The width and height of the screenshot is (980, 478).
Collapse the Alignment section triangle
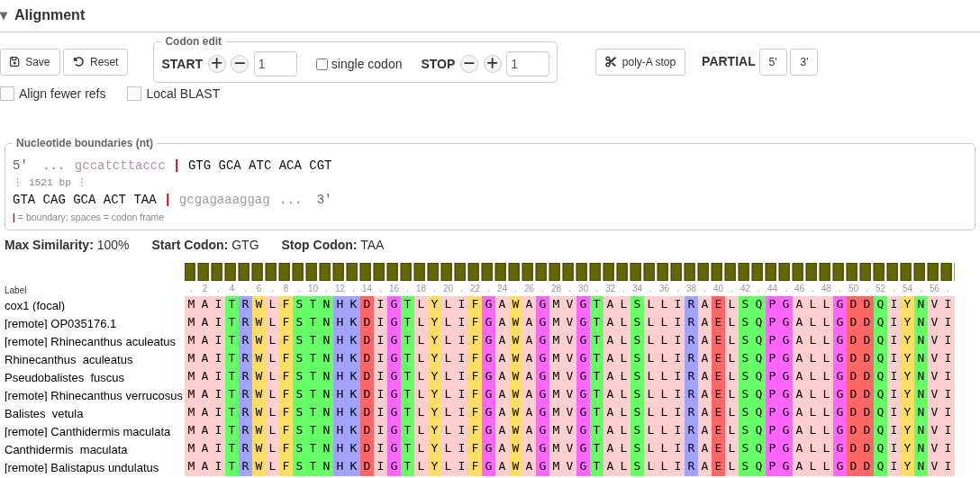[5, 15]
